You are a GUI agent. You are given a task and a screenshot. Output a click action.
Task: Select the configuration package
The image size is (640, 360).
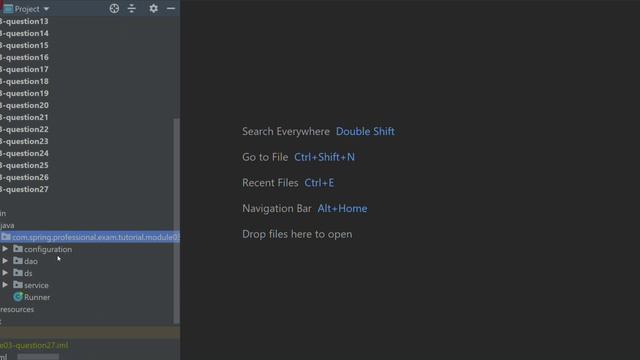click(48, 249)
